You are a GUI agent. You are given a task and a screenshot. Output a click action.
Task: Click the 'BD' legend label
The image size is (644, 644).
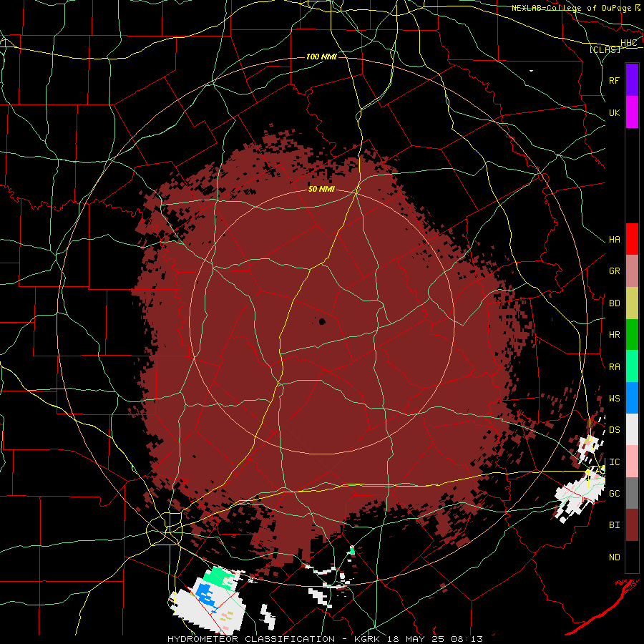[615, 303]
